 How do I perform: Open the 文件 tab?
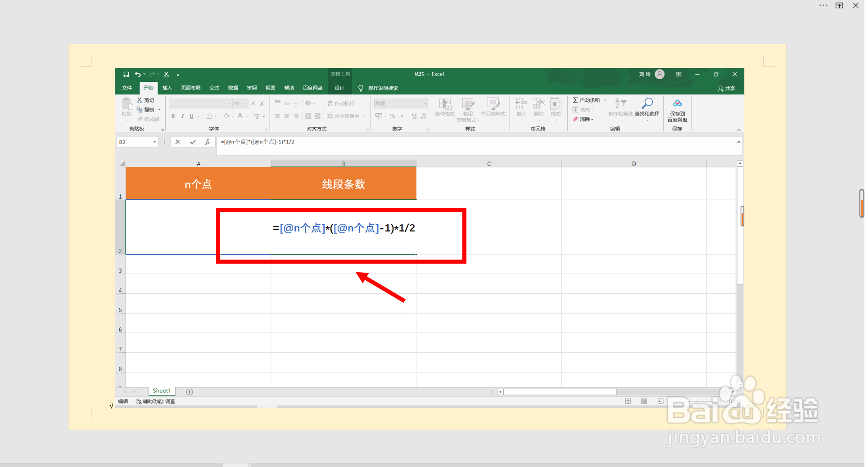(x=127, y=88)
